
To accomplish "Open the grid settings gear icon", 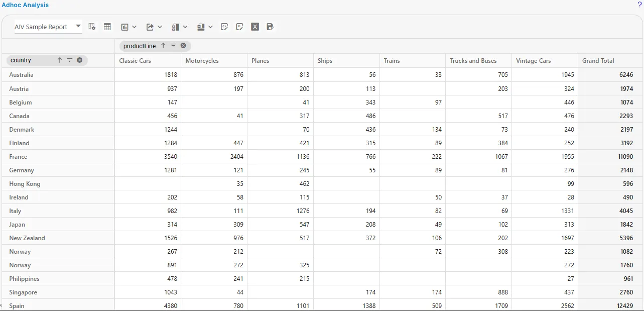I will pos(92,27).
